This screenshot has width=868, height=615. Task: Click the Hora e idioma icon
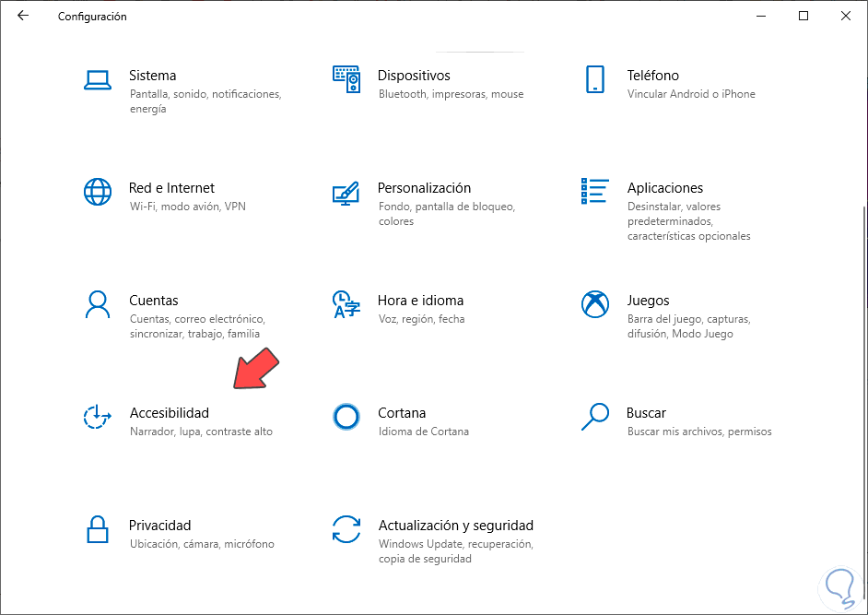[x=346, y=304]
